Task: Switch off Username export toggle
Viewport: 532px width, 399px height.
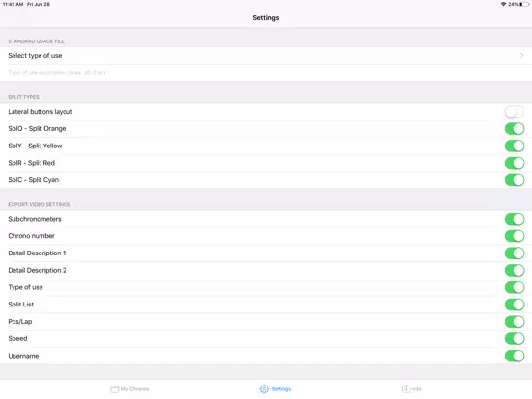Action: coord(515,356)
